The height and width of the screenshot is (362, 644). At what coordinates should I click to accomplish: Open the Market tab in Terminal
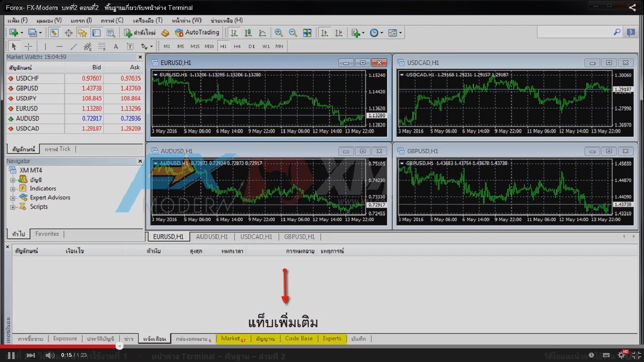coord(233,338)
